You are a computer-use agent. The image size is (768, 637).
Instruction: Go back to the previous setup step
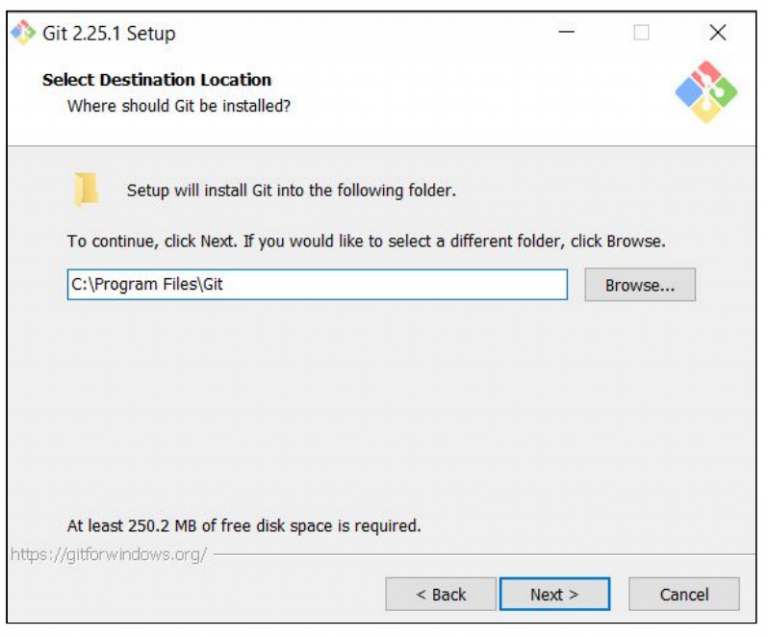pos(440,594)
